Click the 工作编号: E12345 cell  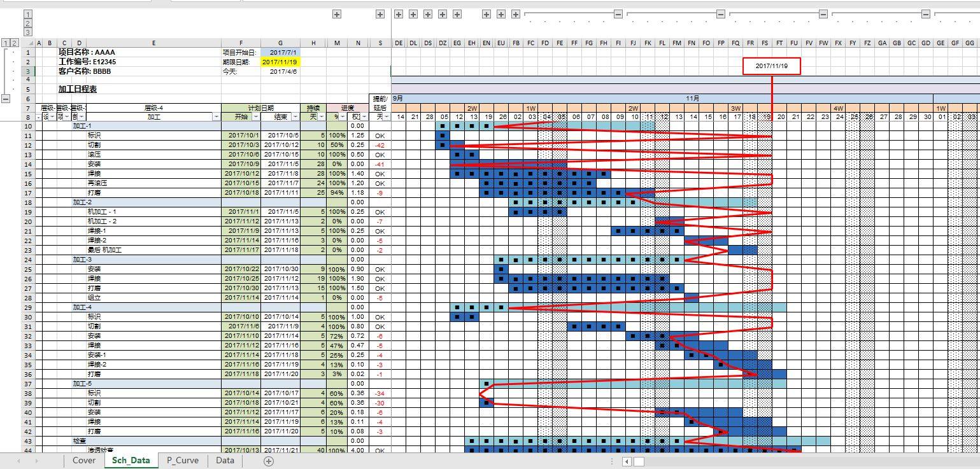(x=87, y=62)
